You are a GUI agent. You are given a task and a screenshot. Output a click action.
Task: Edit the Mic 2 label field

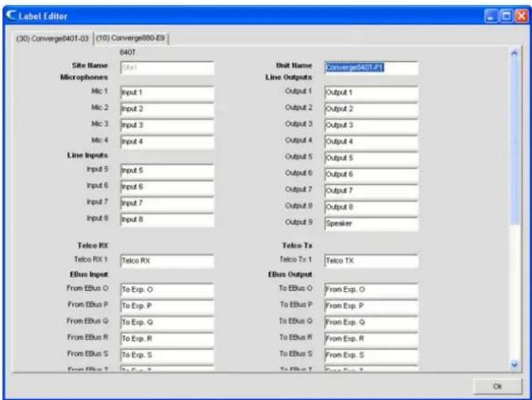[167, 109]
